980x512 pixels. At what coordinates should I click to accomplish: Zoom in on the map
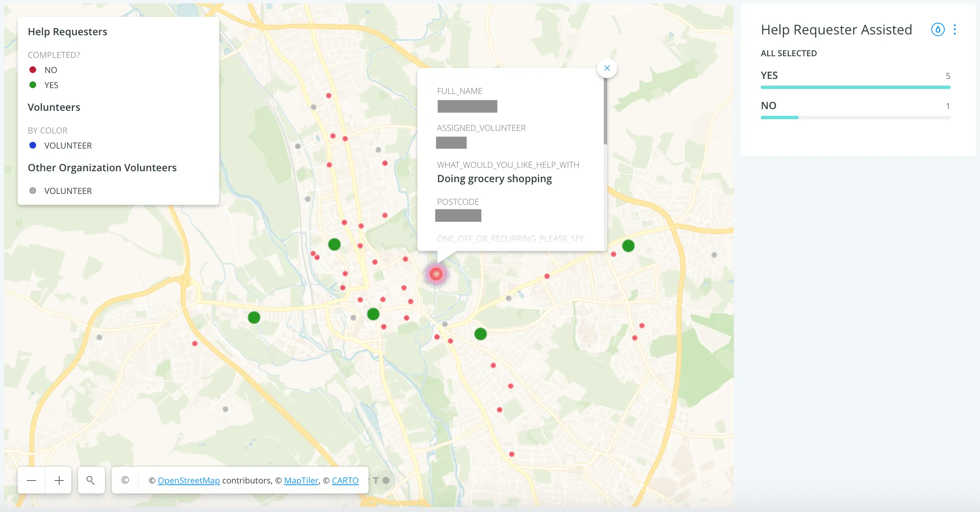click(x=58, y=480)
